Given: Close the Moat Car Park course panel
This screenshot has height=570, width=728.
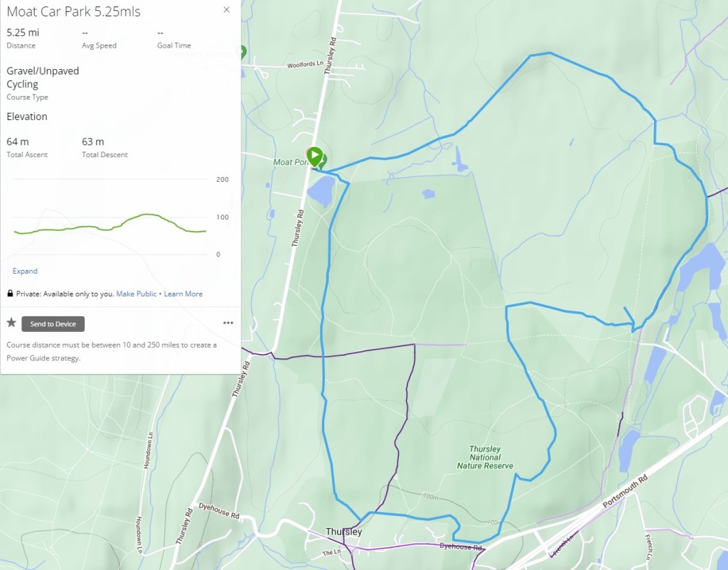Looking at the screenshot, I should click(227, 10).
